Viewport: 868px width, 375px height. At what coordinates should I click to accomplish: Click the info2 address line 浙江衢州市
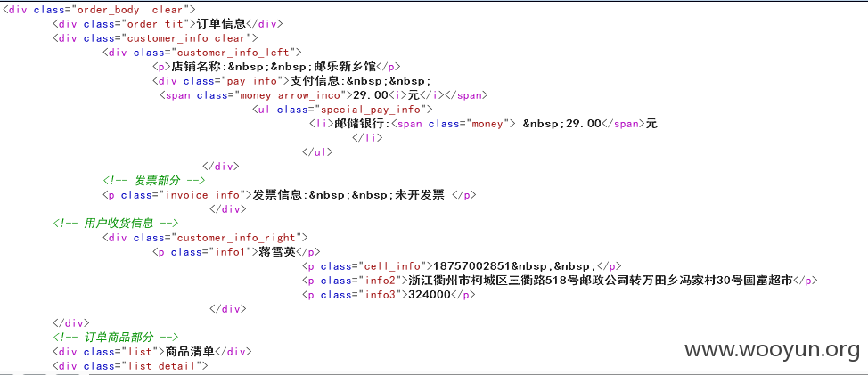tap(560, 281)
